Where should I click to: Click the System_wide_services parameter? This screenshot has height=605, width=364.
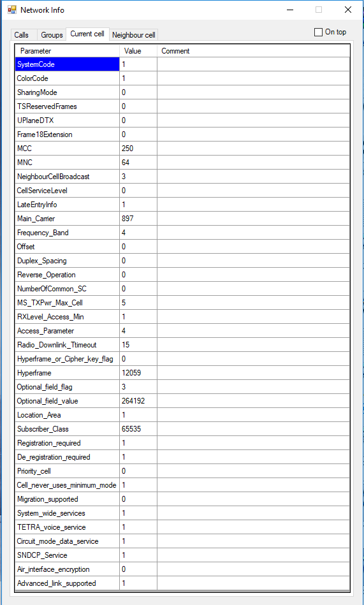(x=67, y=513)
